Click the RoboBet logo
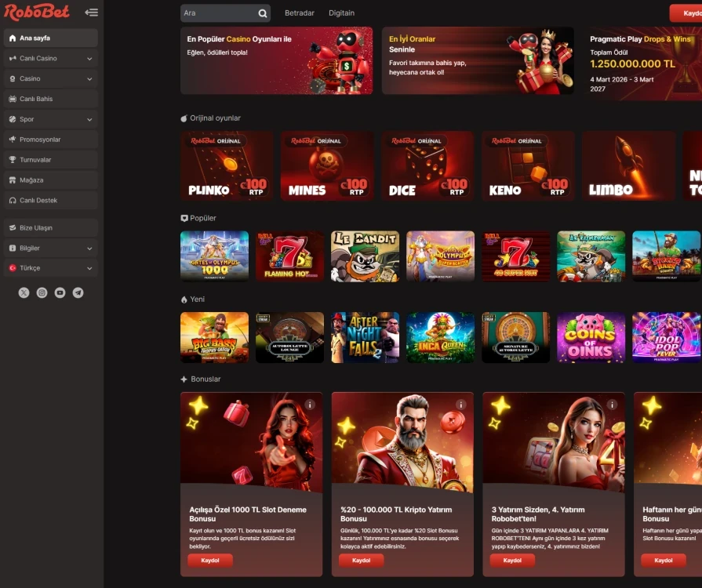 37,12
